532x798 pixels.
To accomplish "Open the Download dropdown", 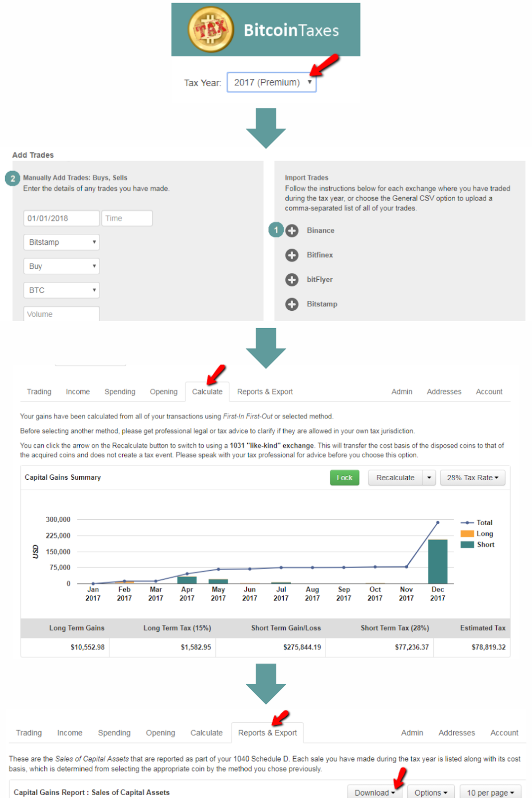I will [x=375, y=793].
